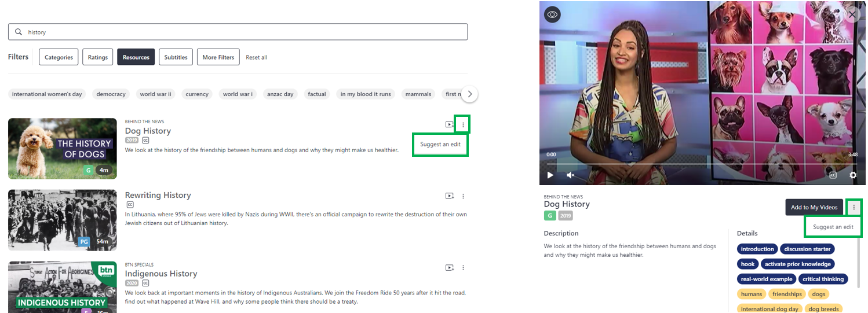Viewport: 868px width, 313px height.
Task: Open Dog History result three-dot menu
Action: pyautogui.click(x=463, y=124)
